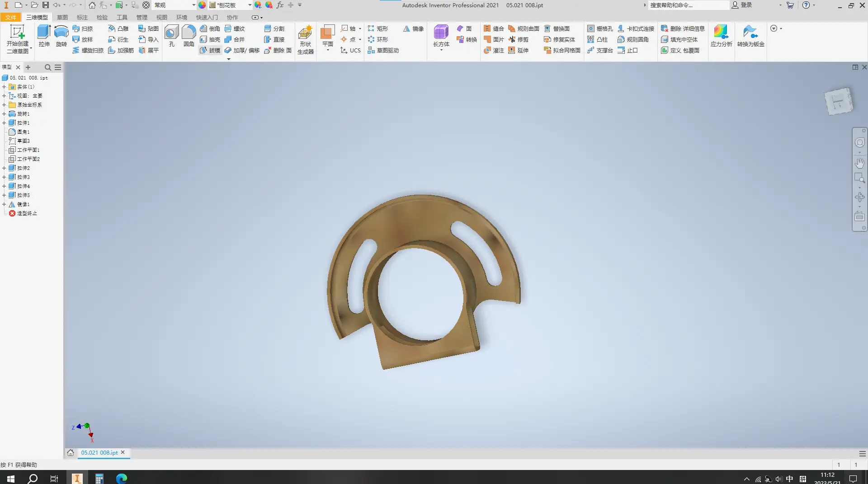Select the Mirror (镜像) tool in ribbon
868x484 pixels.
point(413,28)
